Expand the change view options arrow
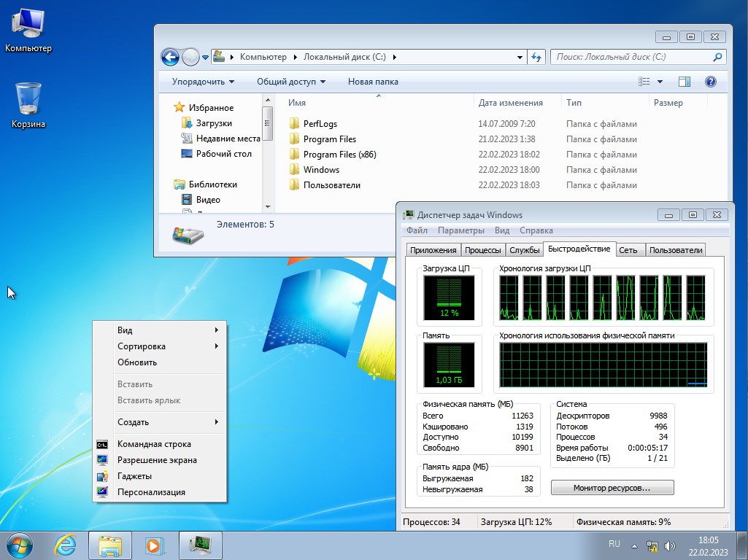Screen dimensions: 748x560 pyautogui.click(x=660, y=82)
